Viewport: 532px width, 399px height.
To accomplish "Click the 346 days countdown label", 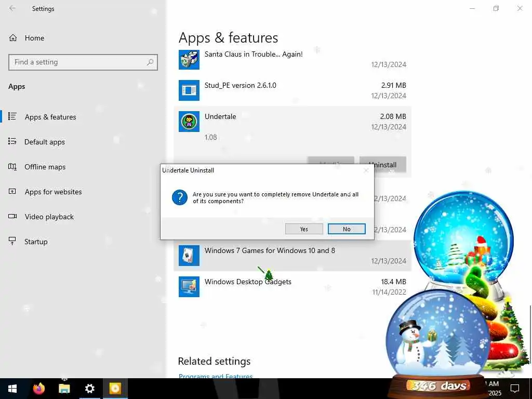I will pyautogui.click(x=439, y=386).
